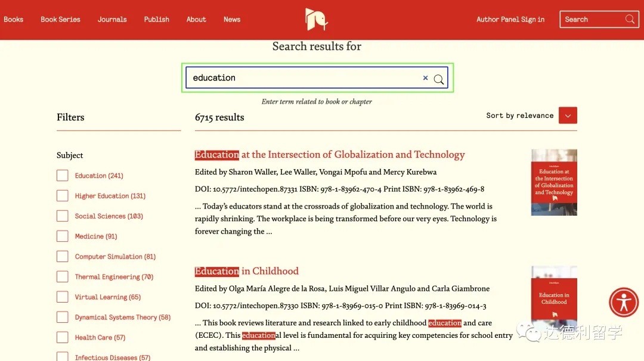Check the Education (241) filter

click(x=63, y=176)
